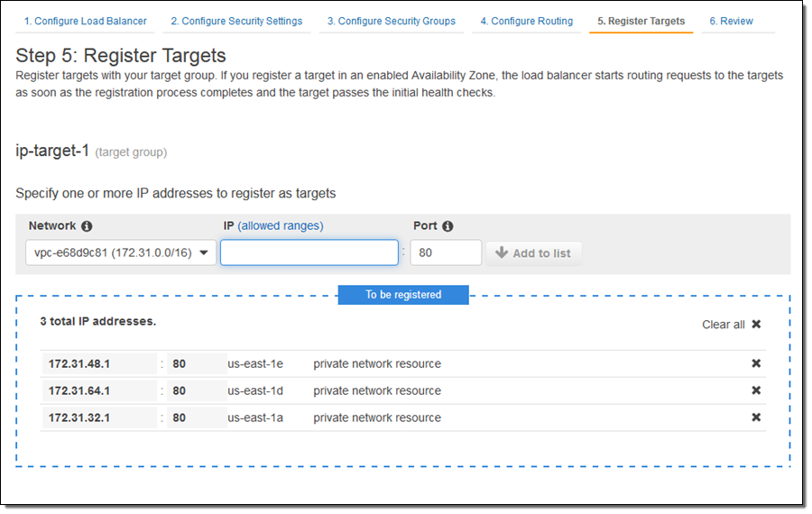Go to Configure Load Balancer tab
The image size is (812, 514).
tap(85, 21)
